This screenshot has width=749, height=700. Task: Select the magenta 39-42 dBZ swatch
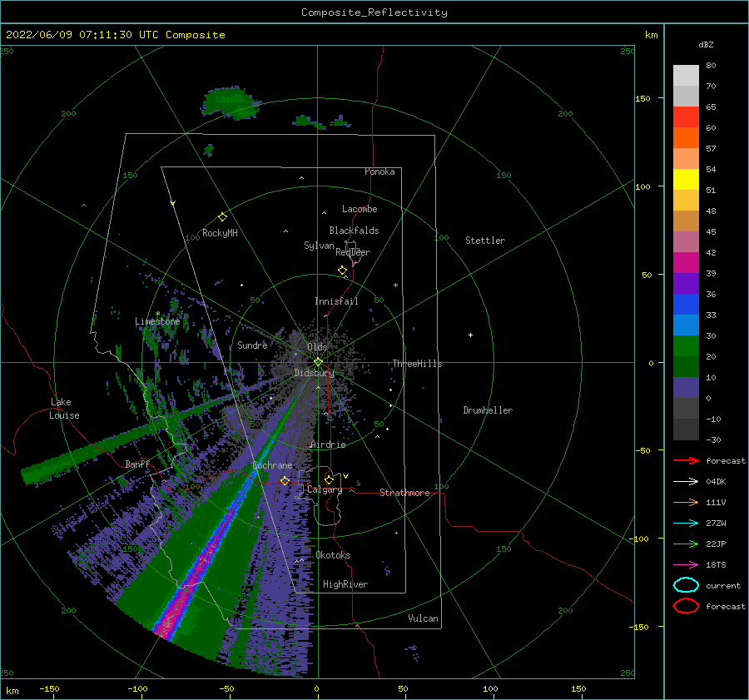click(686, 263)
